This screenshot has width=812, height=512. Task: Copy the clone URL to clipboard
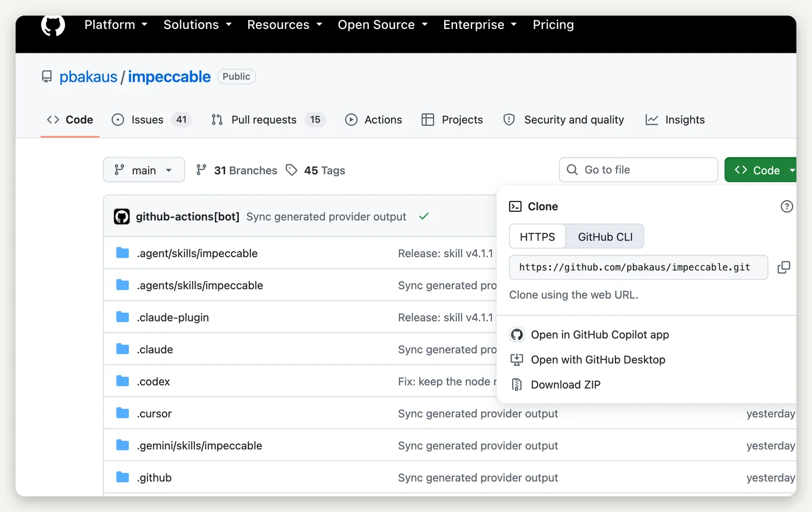(784, 267)
